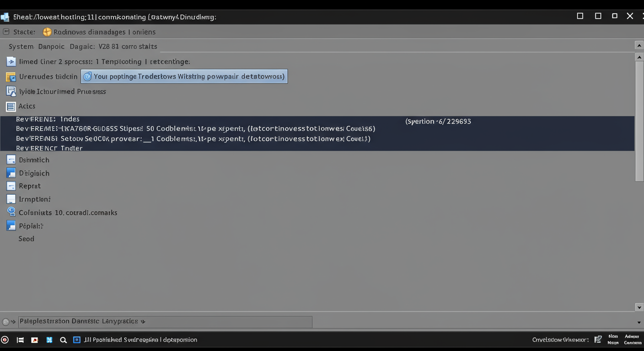
Task: Select the Dshmtich item icon
Action: pos(11,160)
